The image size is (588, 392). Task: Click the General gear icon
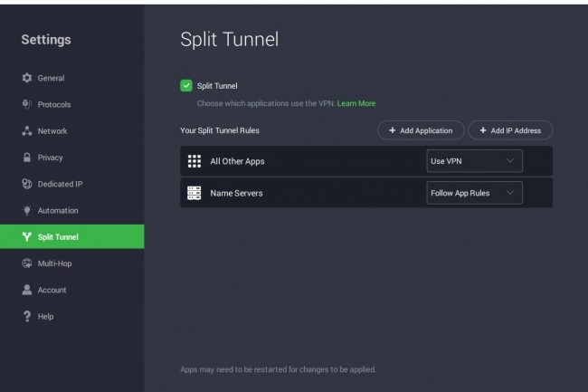pos(27,78)
